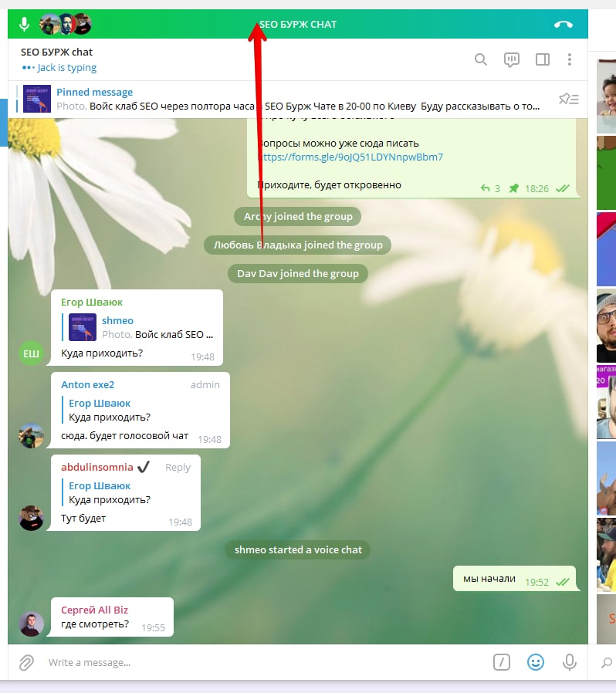Show all pinned messages list
The height and width of the screenshot is (693, 616).
click(569, 99)
